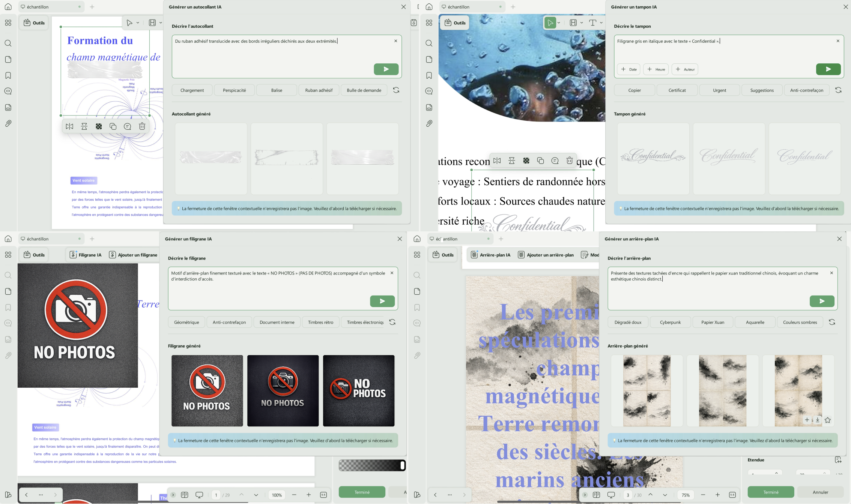Click page range icon beside Etendue

837,460
